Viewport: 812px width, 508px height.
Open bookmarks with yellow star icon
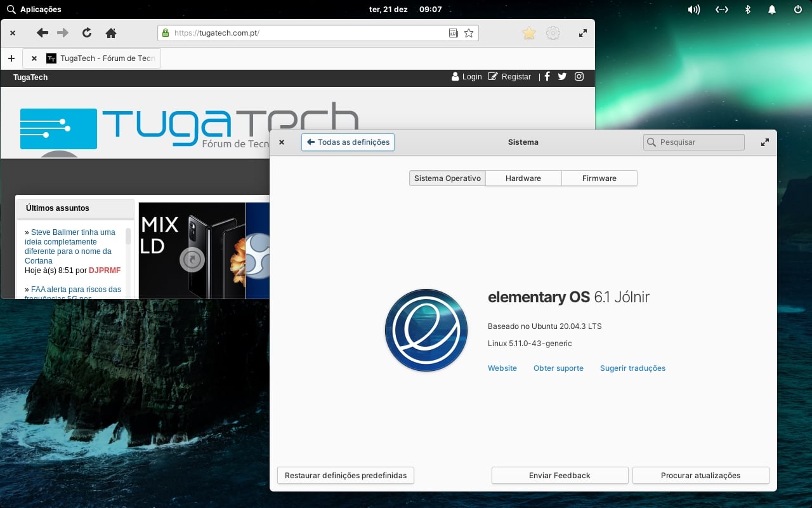click(x=529, y=33)
